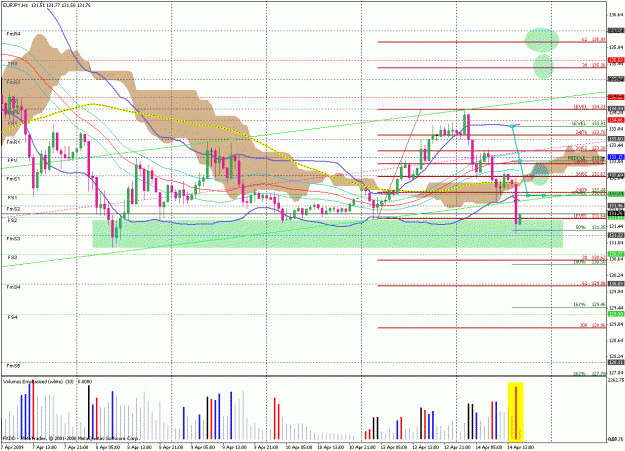The height and width of the screenshot is (451, 625).
Task: Select the 2262.75 volume scale value
Action: 616,380
